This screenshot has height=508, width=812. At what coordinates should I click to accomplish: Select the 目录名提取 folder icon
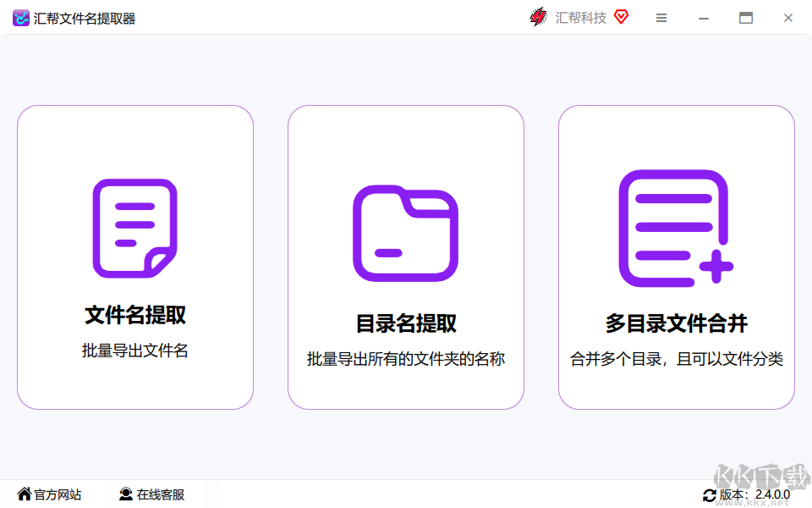[x=405, y=230]
